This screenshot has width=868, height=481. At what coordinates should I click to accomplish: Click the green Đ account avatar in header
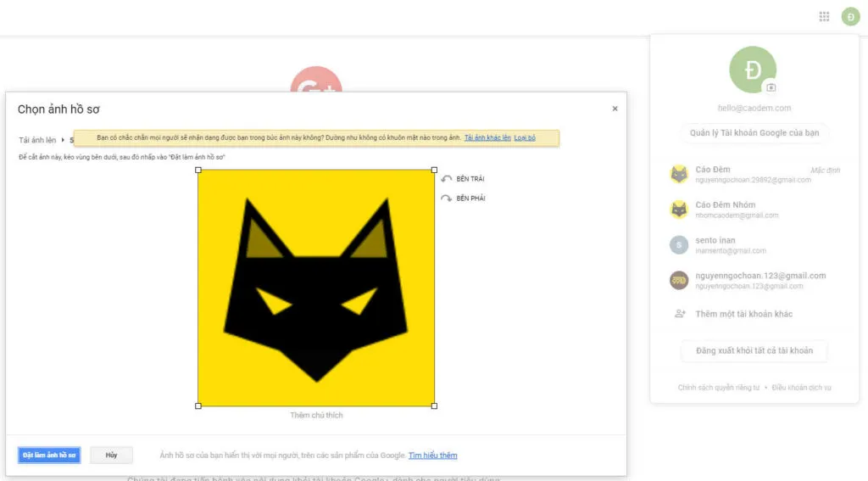tap(850, 17)
